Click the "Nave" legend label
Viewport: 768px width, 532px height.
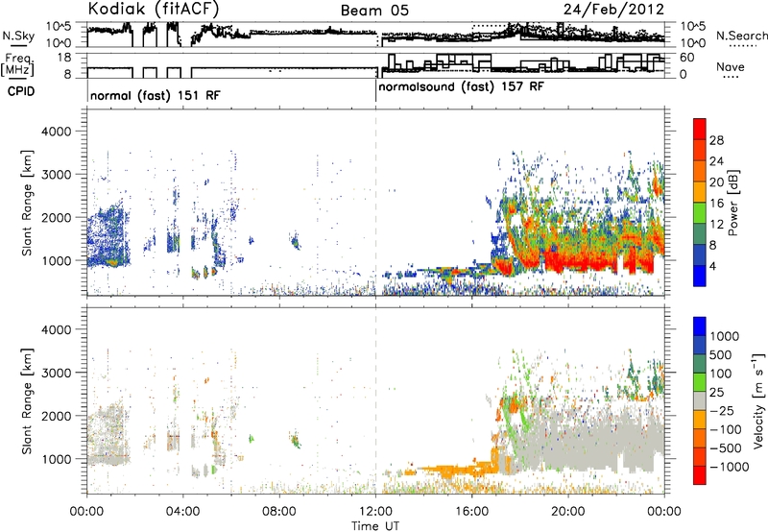pos(730,66)
